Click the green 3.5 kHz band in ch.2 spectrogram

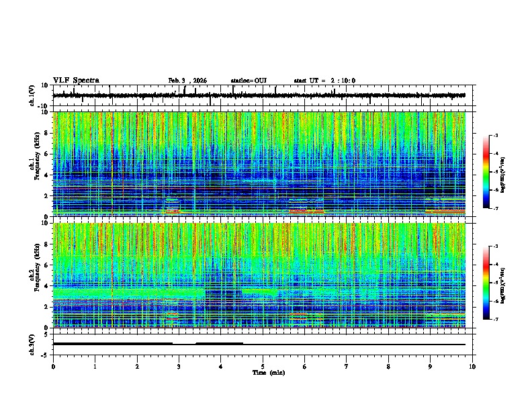(129, 293)
